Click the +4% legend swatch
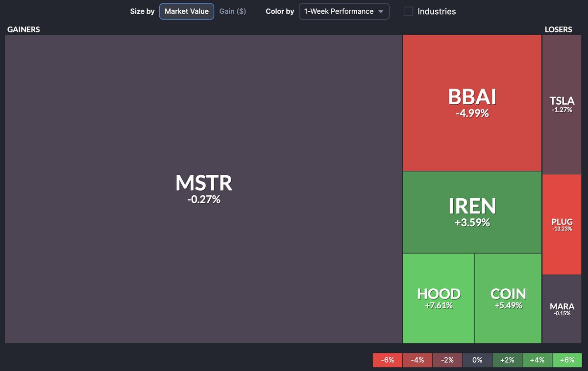Screen dimensions: 588x371 537,360
